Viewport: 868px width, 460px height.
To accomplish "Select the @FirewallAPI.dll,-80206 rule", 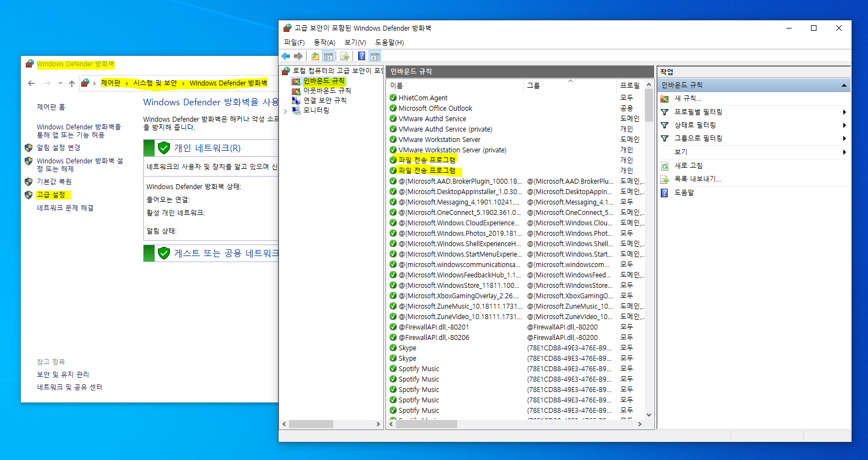I will tap(434, 337).
